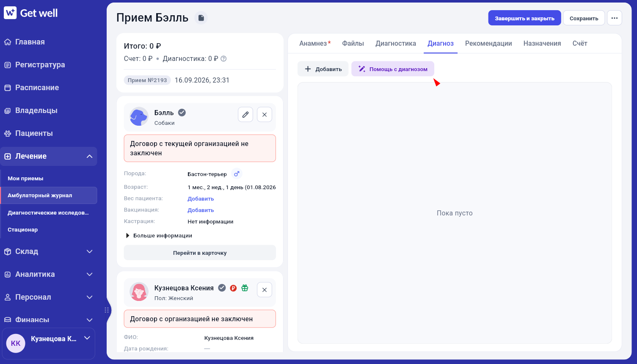637x364 pixels.
Task: Click the green gift icon by Кузнецова Ксения
Action: point(245,288)
